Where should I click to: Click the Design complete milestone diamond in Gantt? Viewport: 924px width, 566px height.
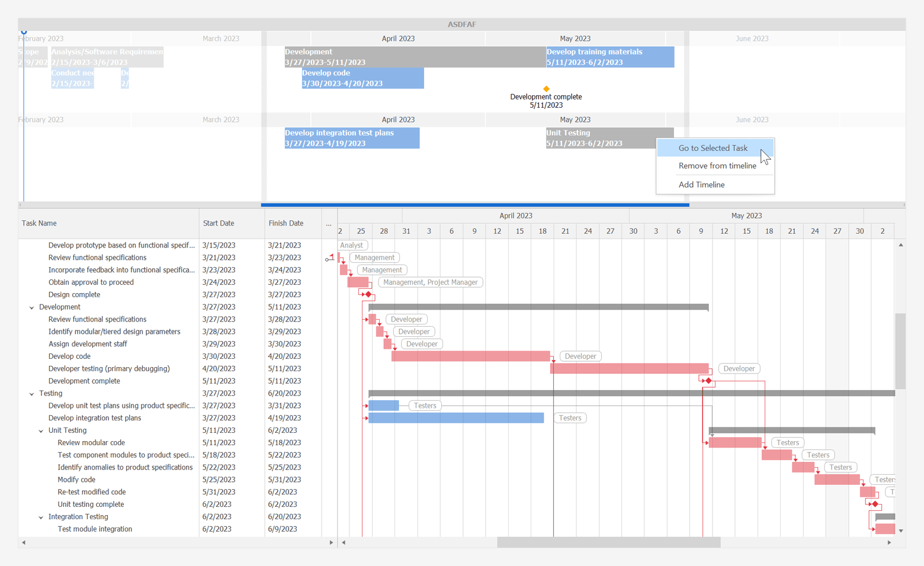click(368, 294)
